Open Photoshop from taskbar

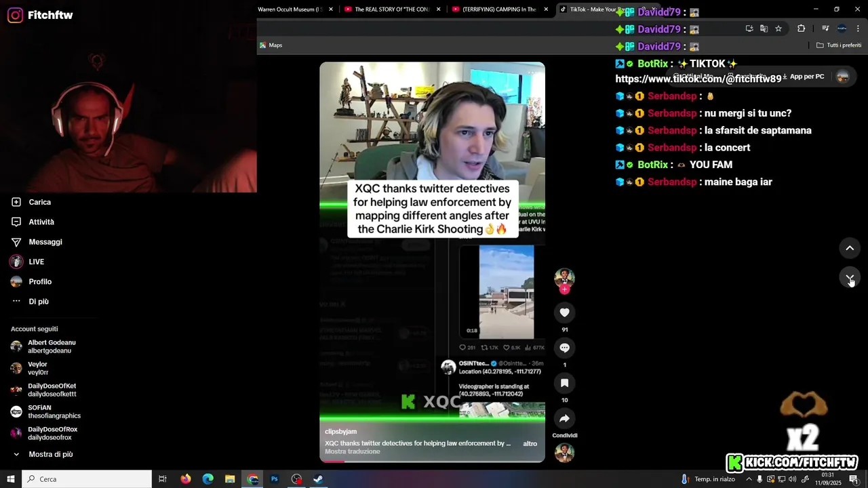[x=275, y=479]
